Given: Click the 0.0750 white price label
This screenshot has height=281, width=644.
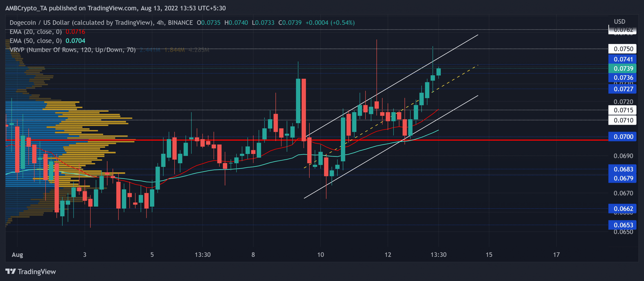Looking at the screenshot, I should click(x=622, y=49).
